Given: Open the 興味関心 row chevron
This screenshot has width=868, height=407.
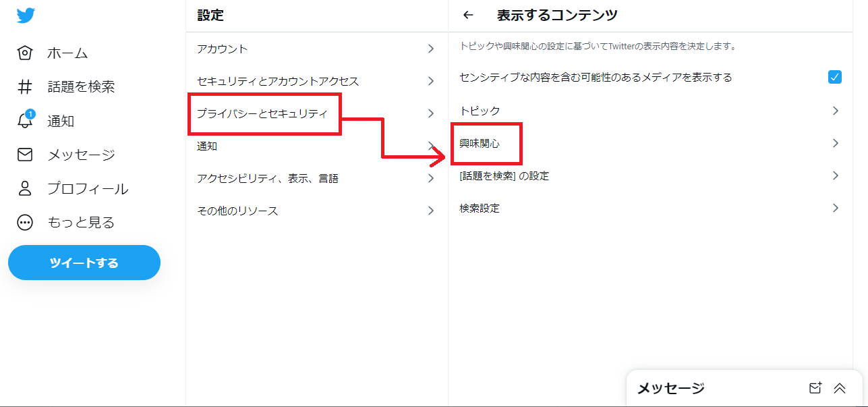Looking at the screenshot, I should [x=836, y=143].
